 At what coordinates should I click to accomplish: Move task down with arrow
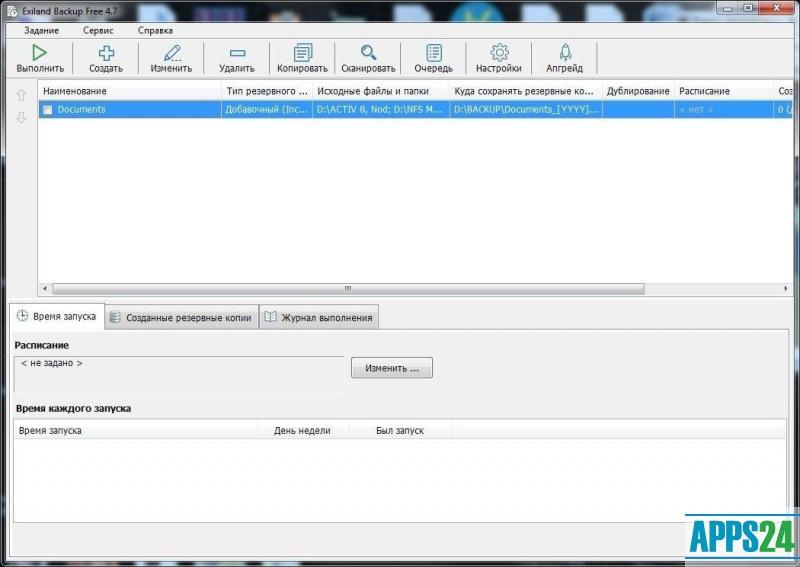(x=21, y=117)
